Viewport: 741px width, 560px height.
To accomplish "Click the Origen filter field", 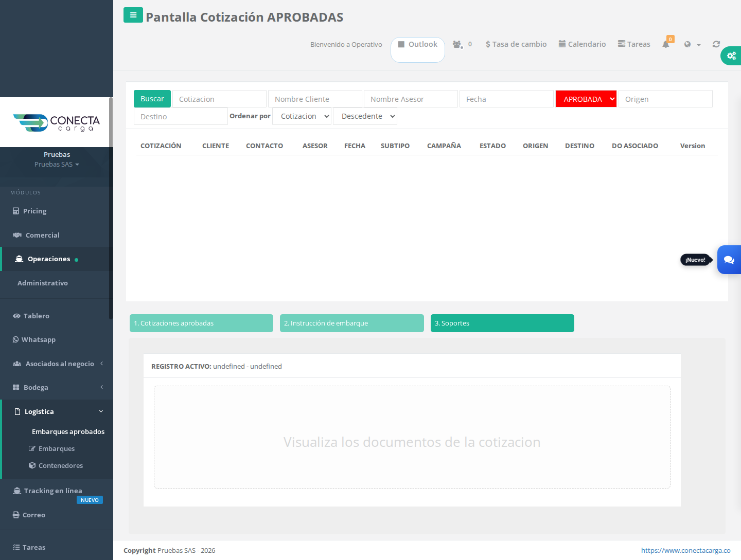I will [x=665, y=99].
